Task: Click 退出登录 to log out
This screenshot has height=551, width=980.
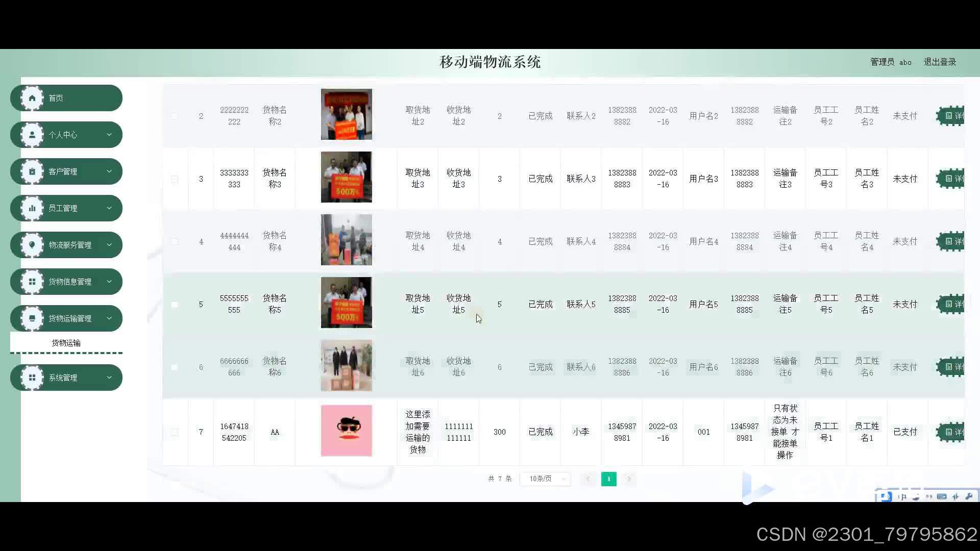Action: pos(940,62)
